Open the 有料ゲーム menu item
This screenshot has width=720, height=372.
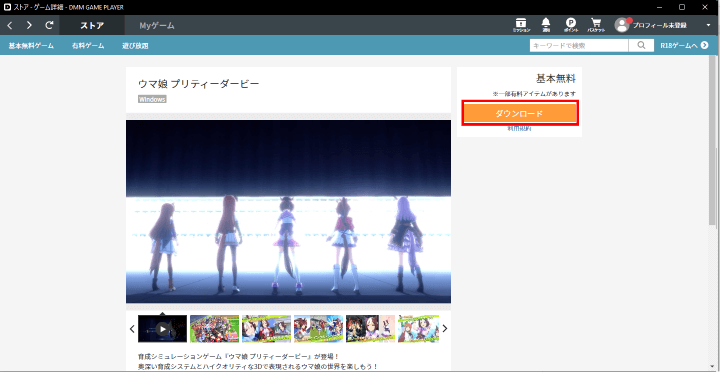[88, 46]
